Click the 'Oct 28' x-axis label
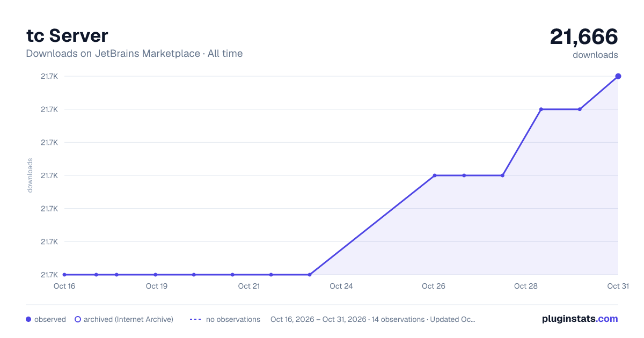The height and width of the screenshot is (338, 644). 526,286
